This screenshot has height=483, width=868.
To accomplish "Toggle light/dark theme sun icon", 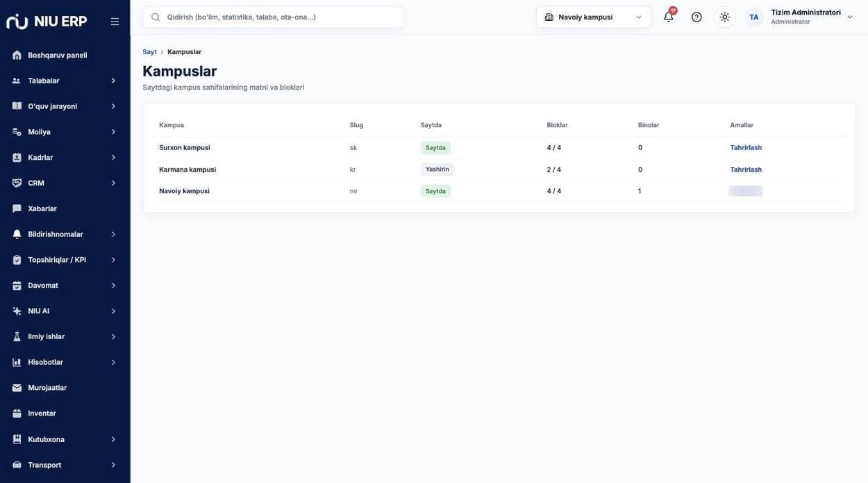I will (725, 17).
